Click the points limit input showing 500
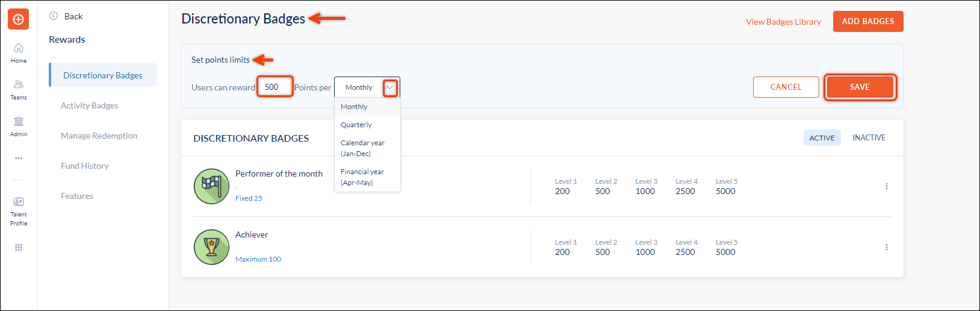The height and width of the screenshot is (311, 980). pos(275,87)
